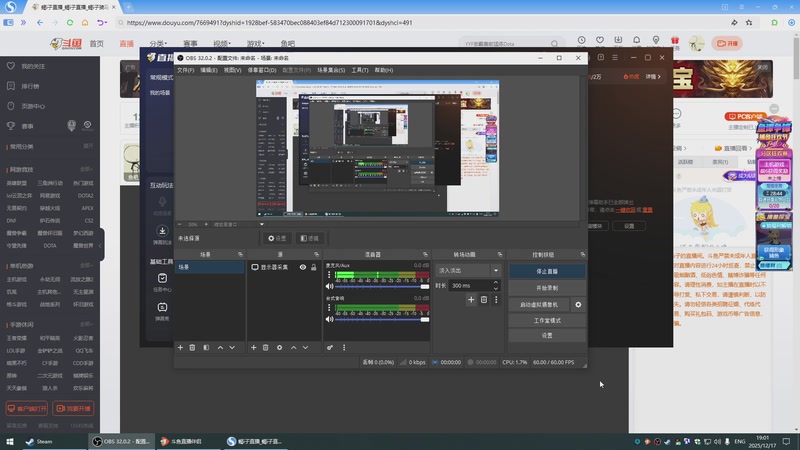
Task: Expand the 淡入淡出 transition dropdown
Action: point(494,270)
